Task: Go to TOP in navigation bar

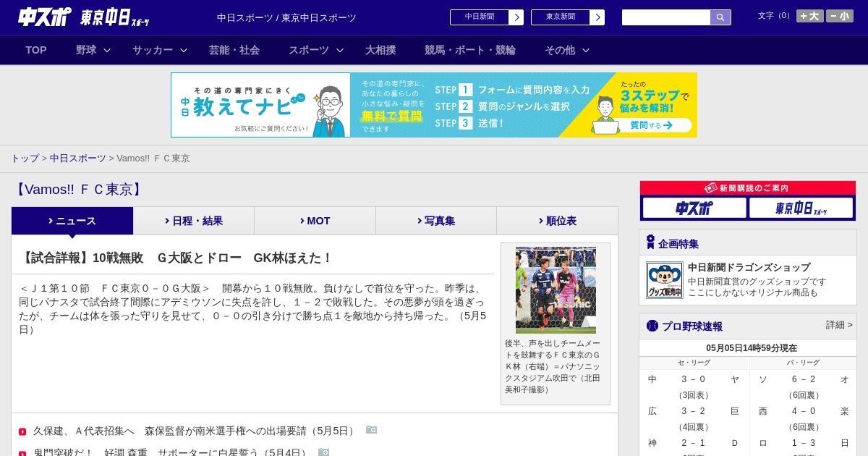Action: coord(36,50)
